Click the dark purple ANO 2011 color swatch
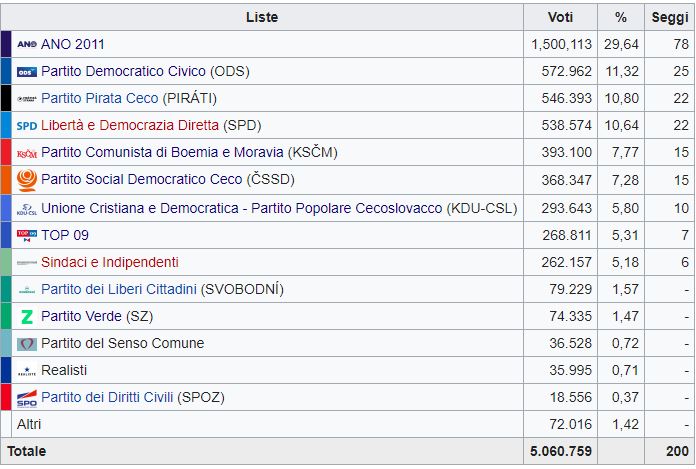Viewport: 696px width, 469px height. tap(6, 44)
